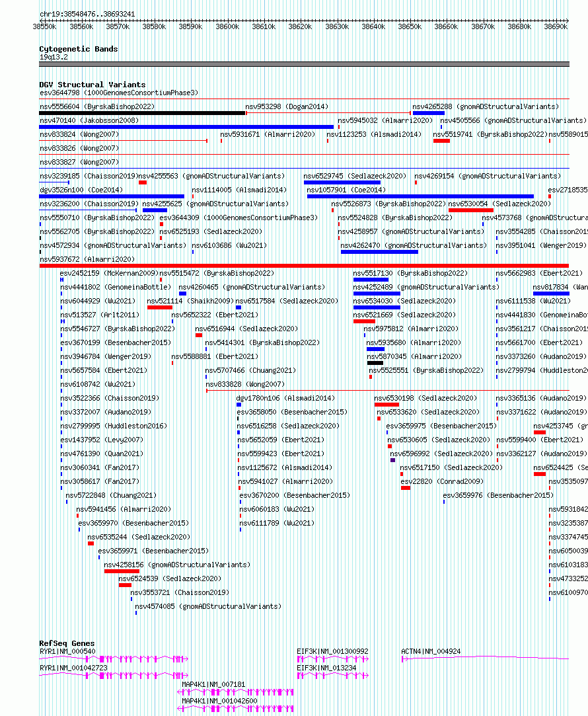
Task: Click the nsv5519741 red feature bar
Action: pos(441,141)
